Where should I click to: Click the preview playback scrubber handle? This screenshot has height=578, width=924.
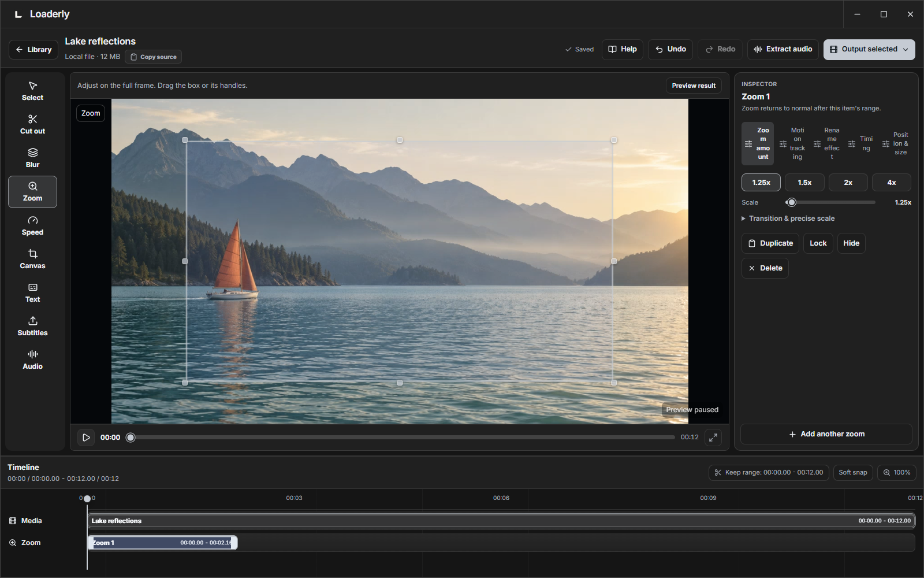[x=131, y=438]
